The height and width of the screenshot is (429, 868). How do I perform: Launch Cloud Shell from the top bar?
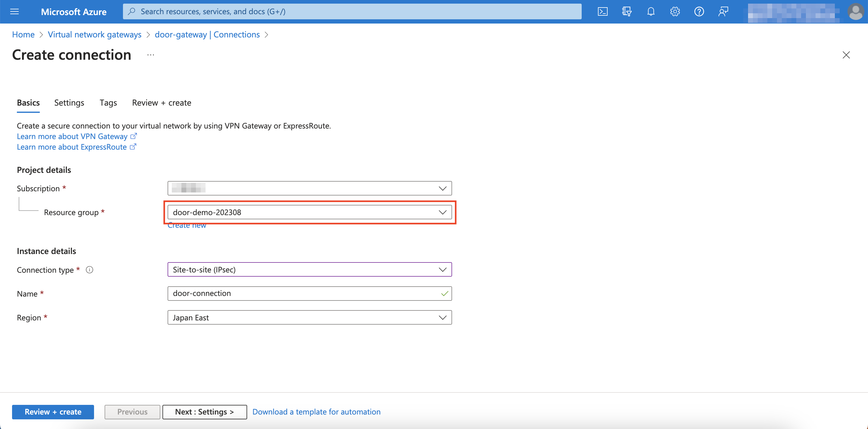click(x=602, y=12)
